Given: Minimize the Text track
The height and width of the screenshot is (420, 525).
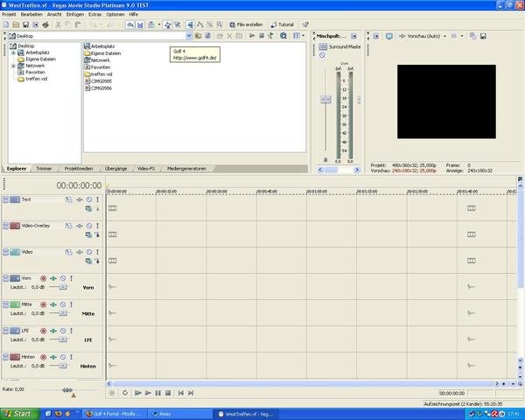Looking at the screenshot, I should [x=6, y=199].
